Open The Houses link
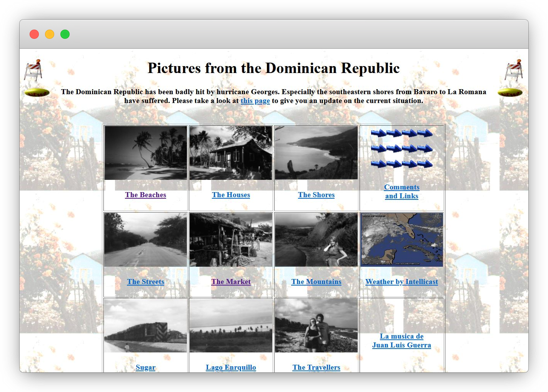Viewport: 548px width, 392px height. [x=231, y=195]
